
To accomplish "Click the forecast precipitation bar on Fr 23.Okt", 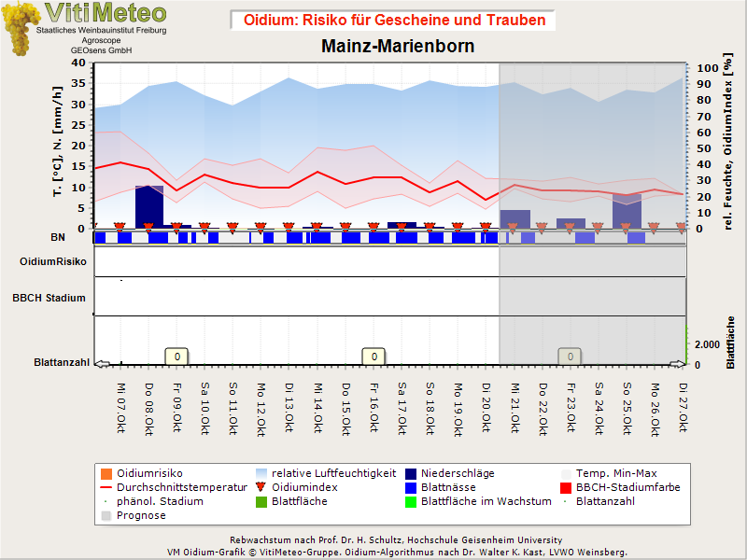I will [x=571, y=223].
